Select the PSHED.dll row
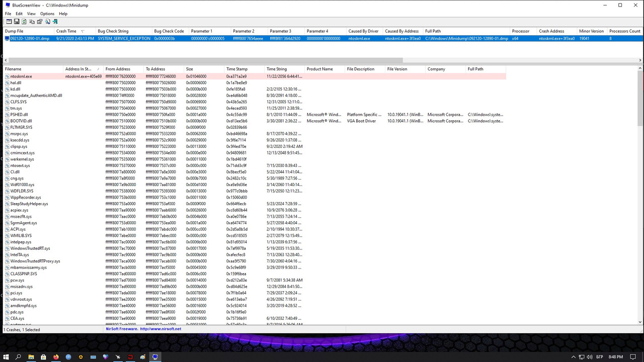644x362 pixels. (255, 115)
